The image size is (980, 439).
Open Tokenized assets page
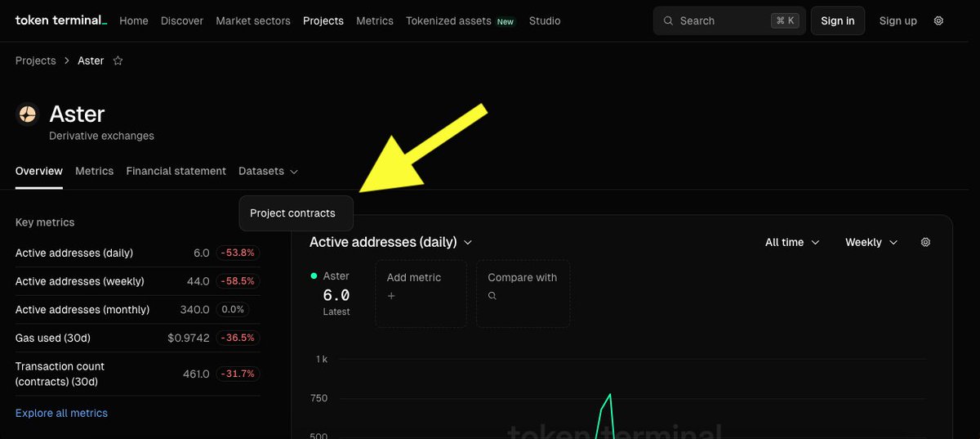tap(448, 20)
